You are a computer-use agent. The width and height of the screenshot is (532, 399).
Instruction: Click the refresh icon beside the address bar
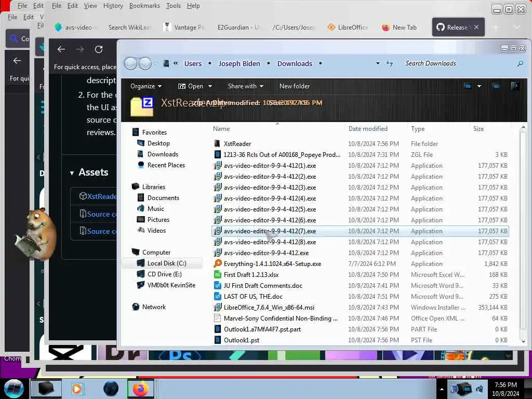click(390, 63)
